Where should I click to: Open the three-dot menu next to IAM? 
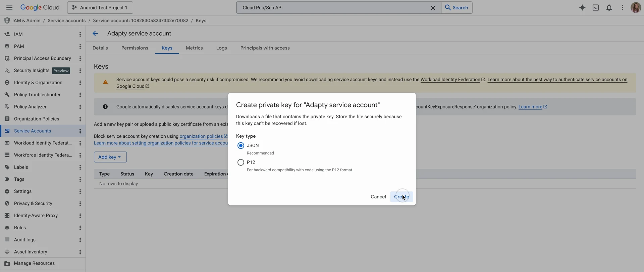click(80, 34)
